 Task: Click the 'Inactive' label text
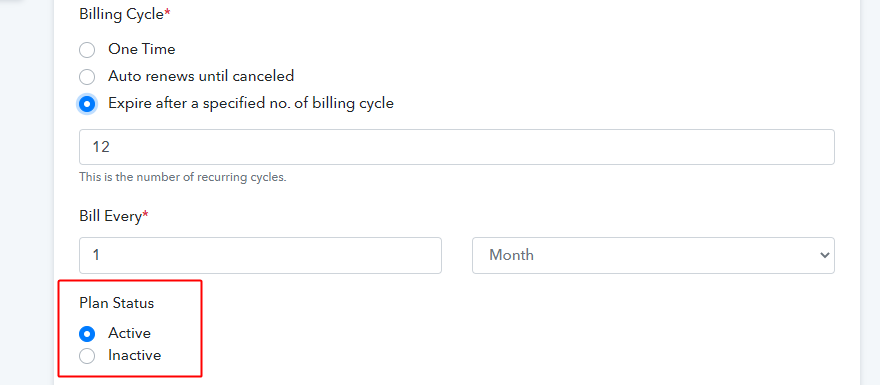point(135,355)
